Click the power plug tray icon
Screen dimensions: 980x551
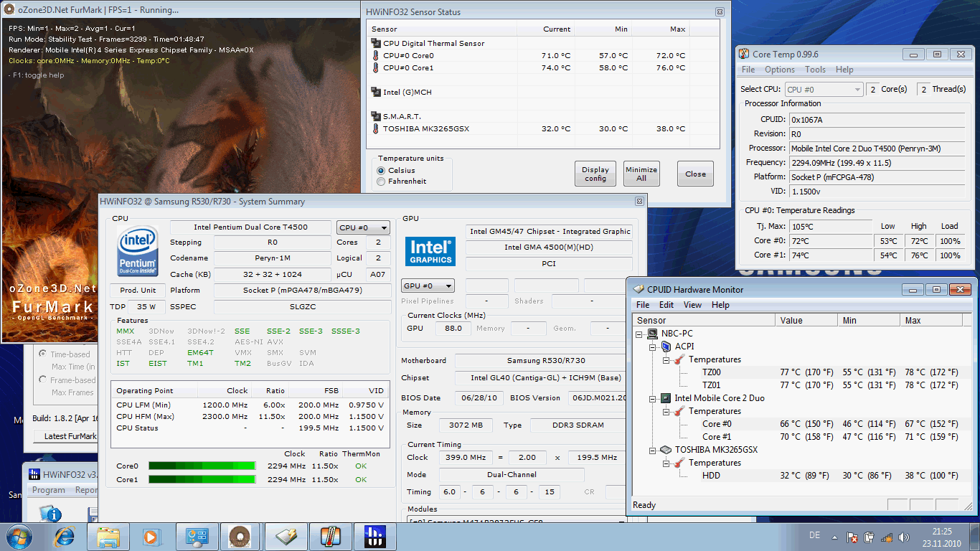(x=870, y=537)
